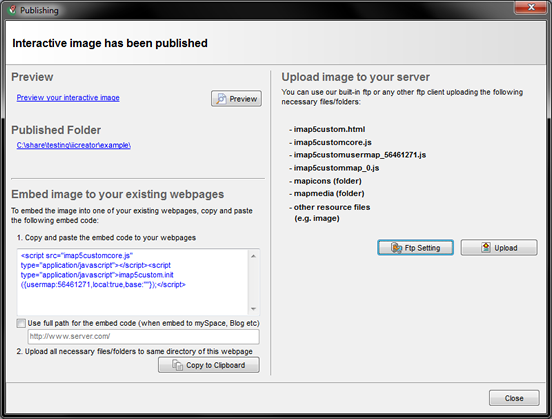The image size is (552, 419).
Task: Open the 'Preview your interactive image' link
Action: [x=68, y=98]
